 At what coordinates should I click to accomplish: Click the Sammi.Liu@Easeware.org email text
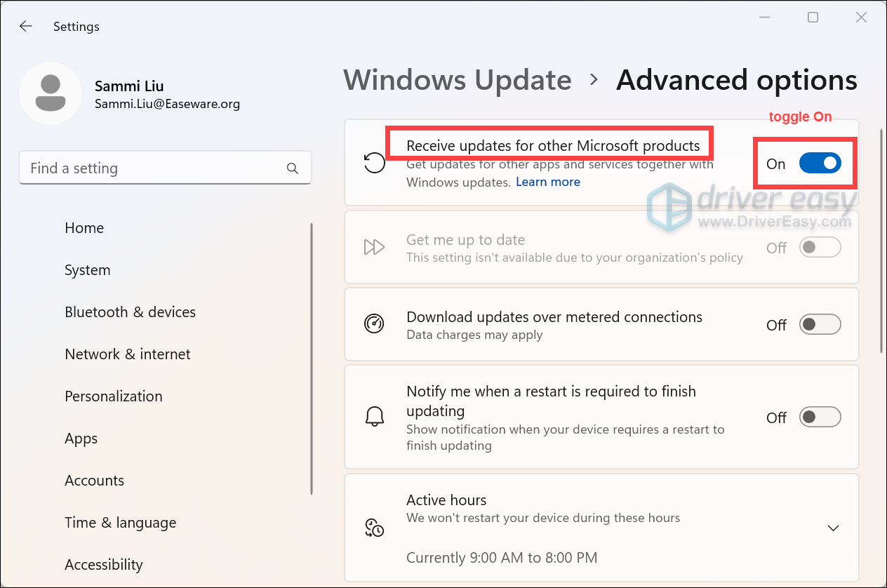tap(167, 104)
